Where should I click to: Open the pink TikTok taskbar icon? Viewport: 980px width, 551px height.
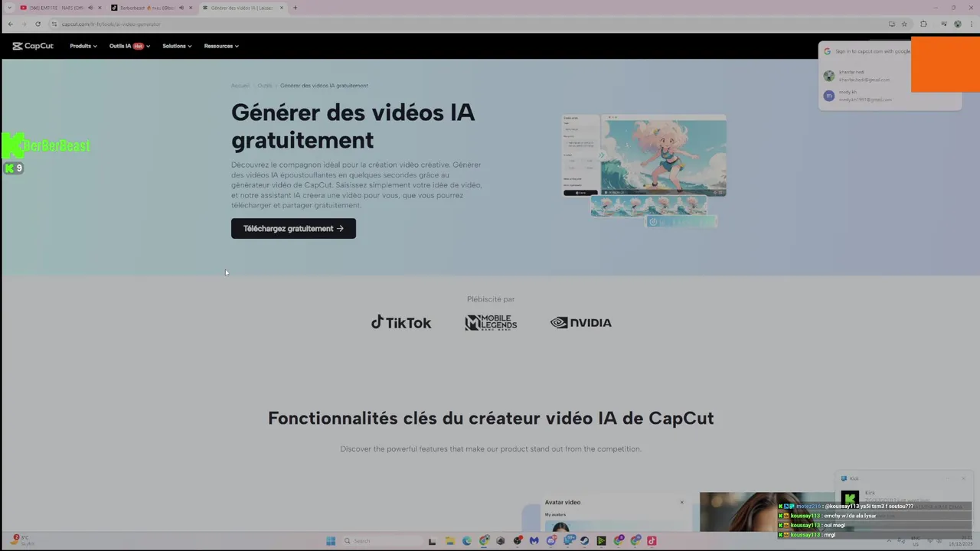point(652,540)
